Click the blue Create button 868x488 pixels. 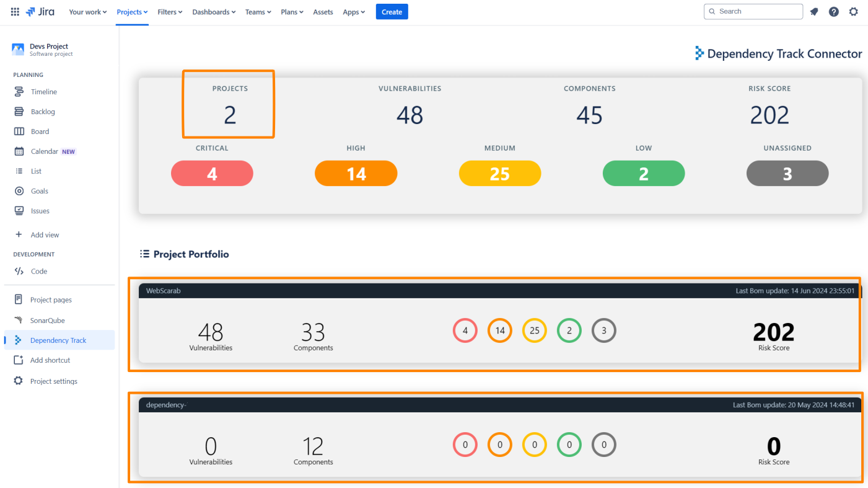click(392, 12)
